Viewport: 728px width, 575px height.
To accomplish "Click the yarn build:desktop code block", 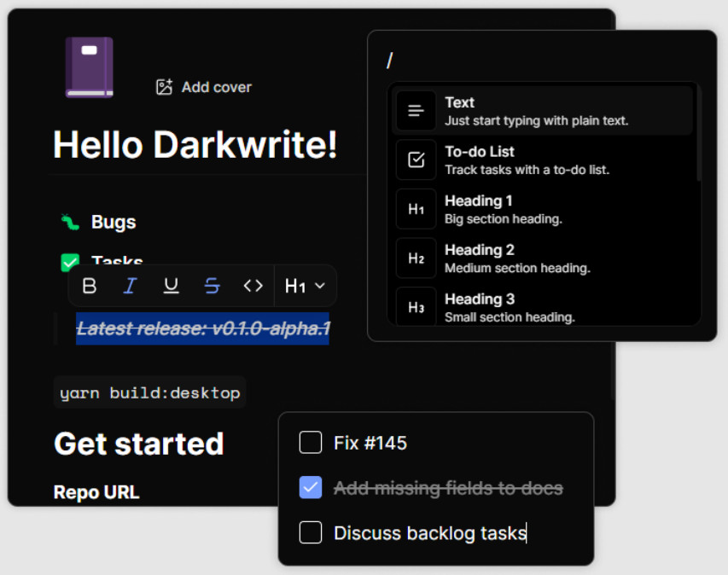I will 149,392.
